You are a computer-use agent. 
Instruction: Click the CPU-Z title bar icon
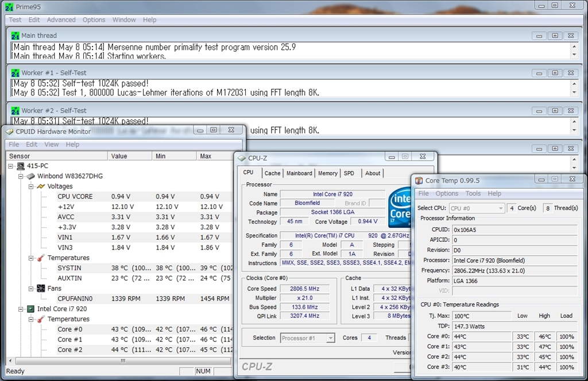[242, 158]
